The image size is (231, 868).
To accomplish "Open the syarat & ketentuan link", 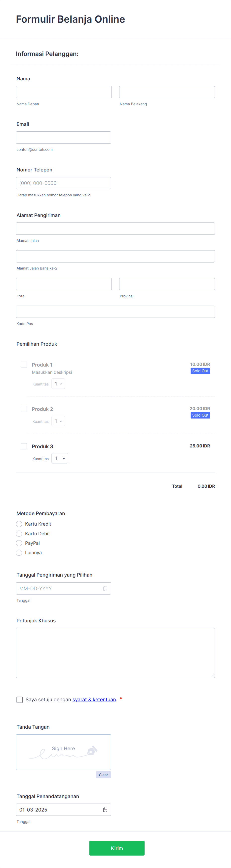I will [94, 700].
